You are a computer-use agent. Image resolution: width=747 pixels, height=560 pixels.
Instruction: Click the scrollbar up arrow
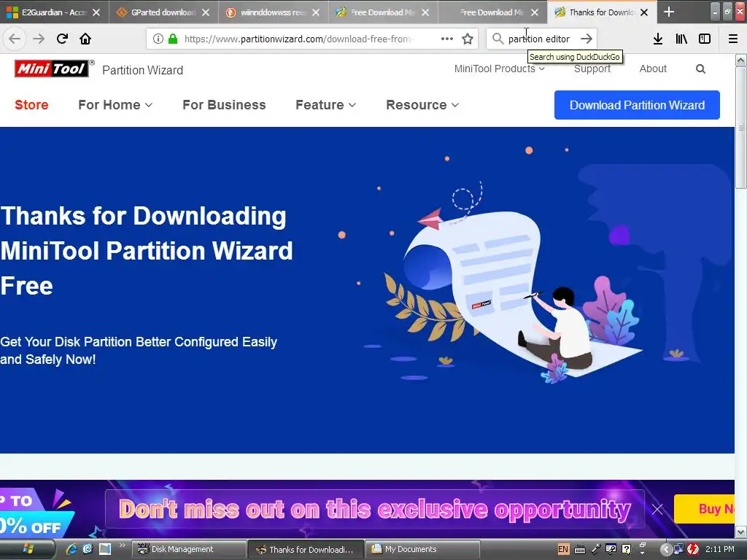(741, 60)
